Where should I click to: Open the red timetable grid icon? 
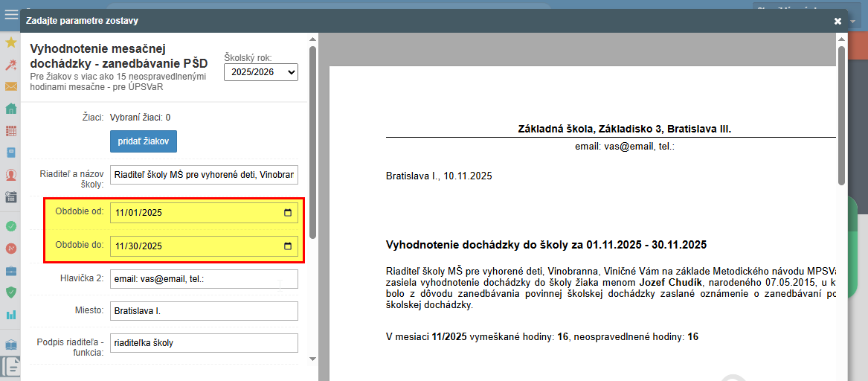pos(11,131)
